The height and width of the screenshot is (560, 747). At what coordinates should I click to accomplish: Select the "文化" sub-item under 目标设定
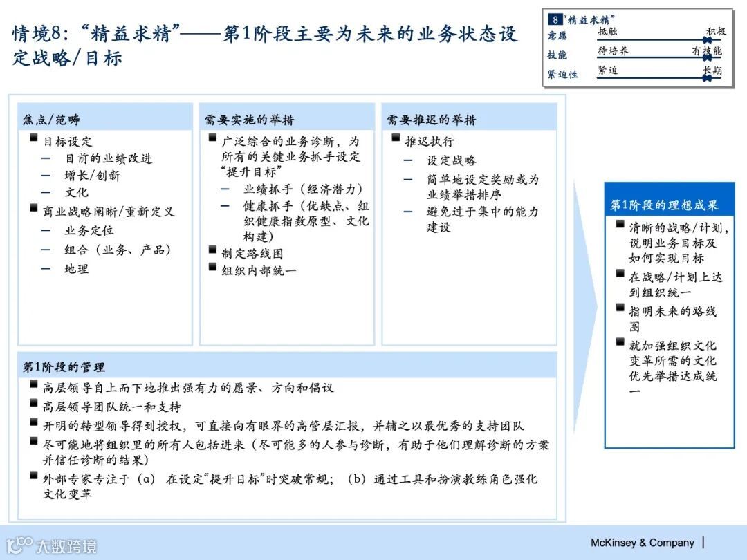click(x=76, y=192)
